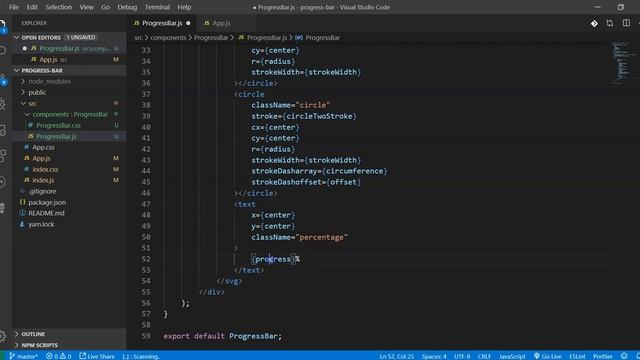Split the editor to the right

coord(626,23)
